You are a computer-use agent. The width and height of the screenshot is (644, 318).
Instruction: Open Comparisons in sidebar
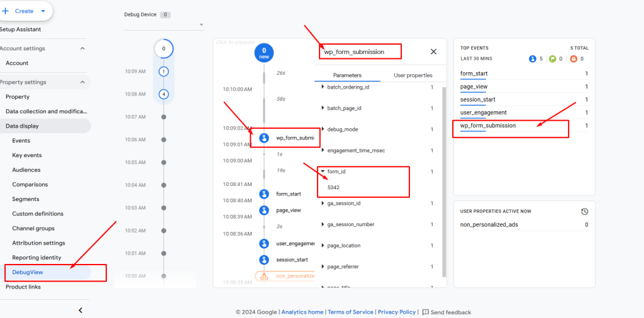[30, 185]
